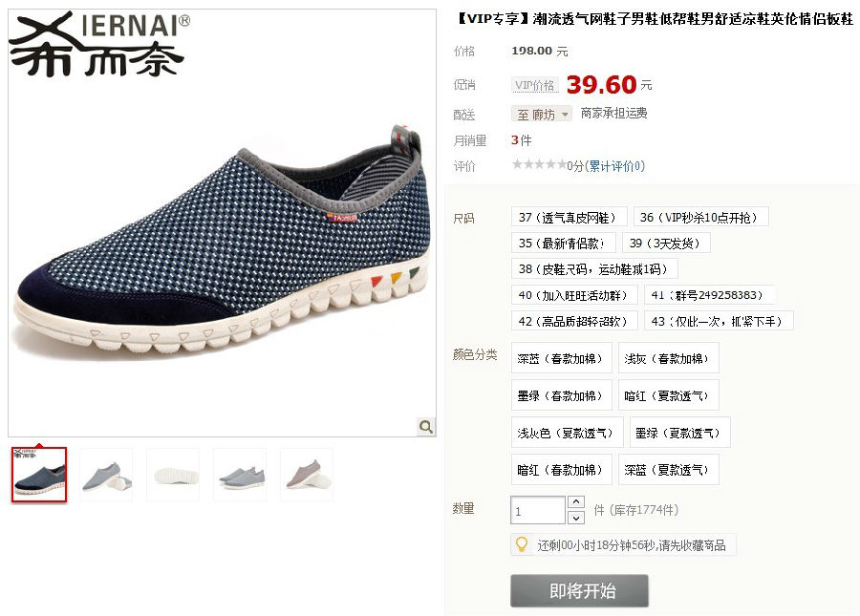The image size is (860, 616).
Task: View the shoe sole thumbnail
Action: pyautogui.click(x=173, y=475)
